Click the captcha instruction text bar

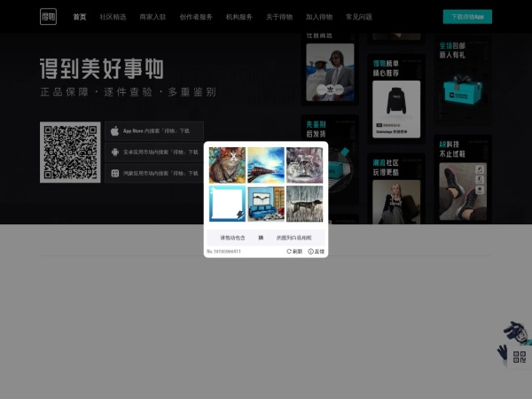(266, 238)
